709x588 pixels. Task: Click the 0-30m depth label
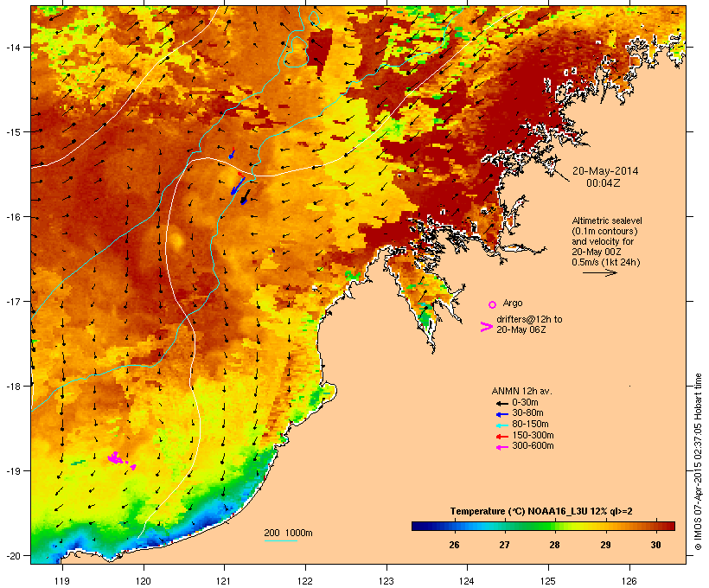coord(525,403)
